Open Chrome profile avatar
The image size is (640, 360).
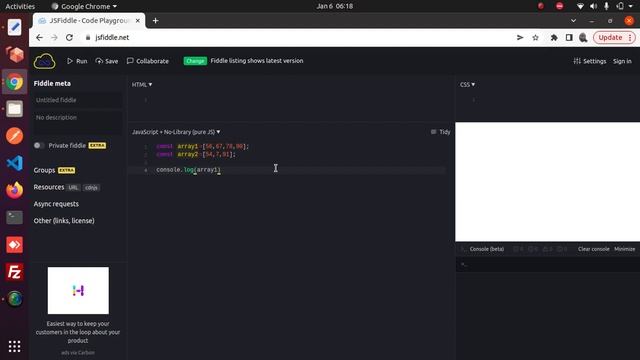[583, 38]
